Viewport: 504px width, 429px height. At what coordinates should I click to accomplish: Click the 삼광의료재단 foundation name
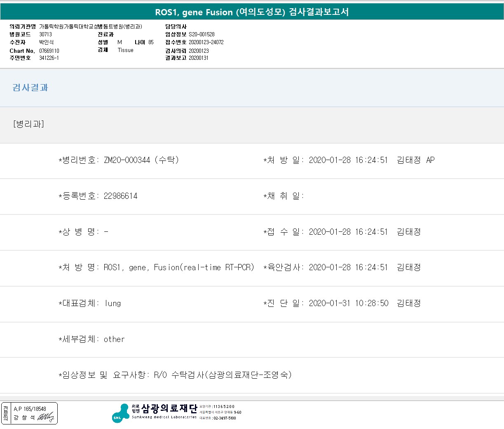pyautogui.click(x=169, y=408)
